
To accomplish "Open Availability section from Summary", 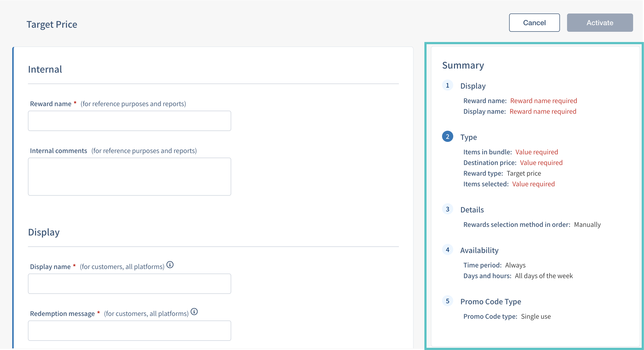I will click(x=479, y=250).
